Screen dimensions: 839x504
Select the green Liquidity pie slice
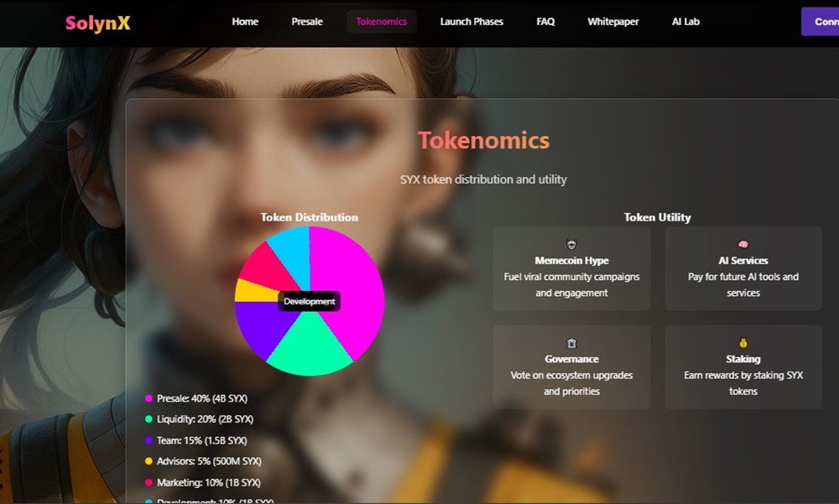(310, 348)
